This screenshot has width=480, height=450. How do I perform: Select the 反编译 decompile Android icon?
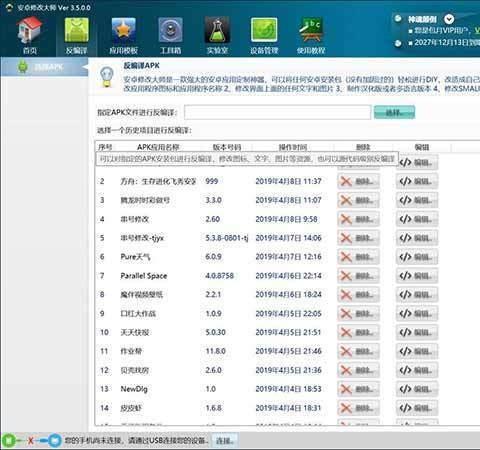[x=76, y=35]
